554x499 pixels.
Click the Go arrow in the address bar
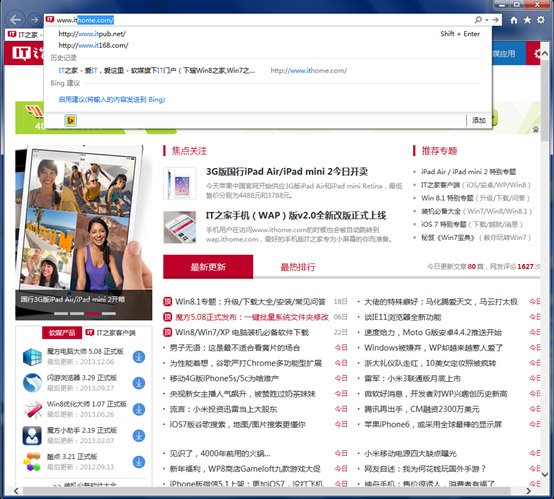pyautogui.click(x=495, y=20)
